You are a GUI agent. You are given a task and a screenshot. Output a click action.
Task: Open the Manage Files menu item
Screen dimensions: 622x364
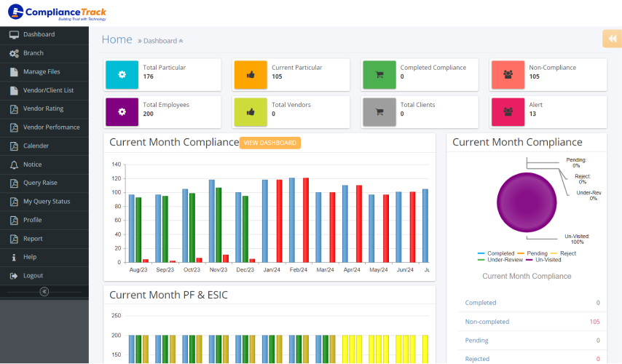click(x=42, y=72)
